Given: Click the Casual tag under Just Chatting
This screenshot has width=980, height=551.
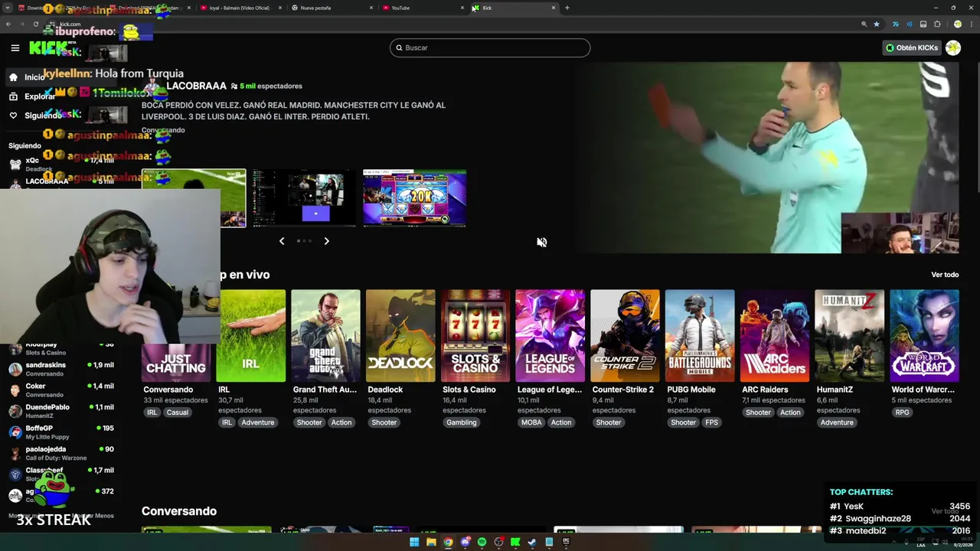Looking at the screenshot, I should click(177, 412).
